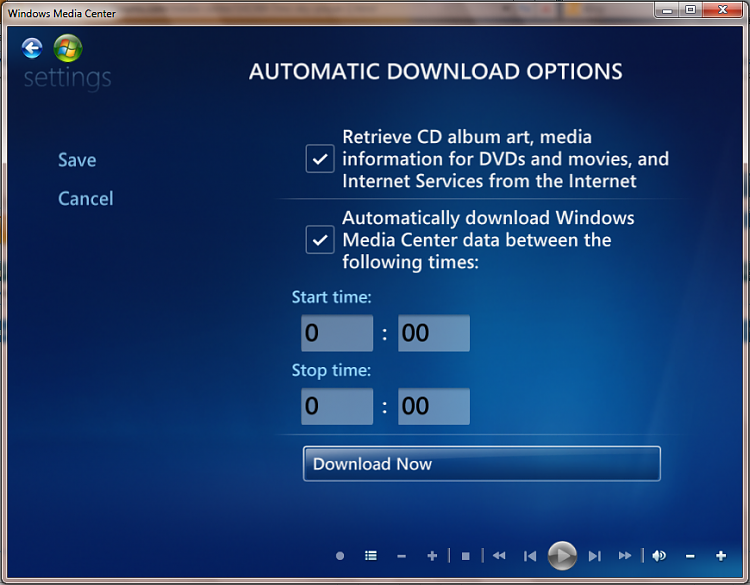Click the 'settings' heading text

click(x=67, y=78)
